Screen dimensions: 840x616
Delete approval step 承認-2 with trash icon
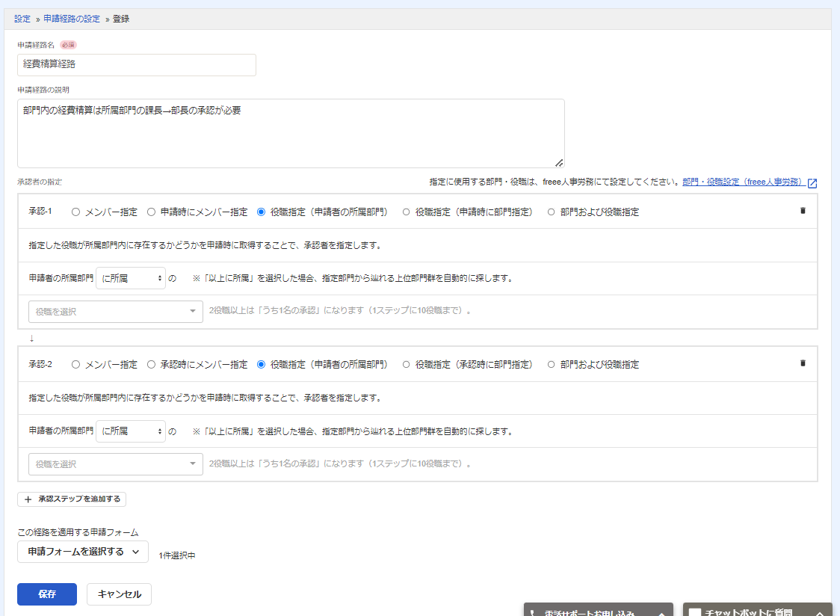coord(803,363)
